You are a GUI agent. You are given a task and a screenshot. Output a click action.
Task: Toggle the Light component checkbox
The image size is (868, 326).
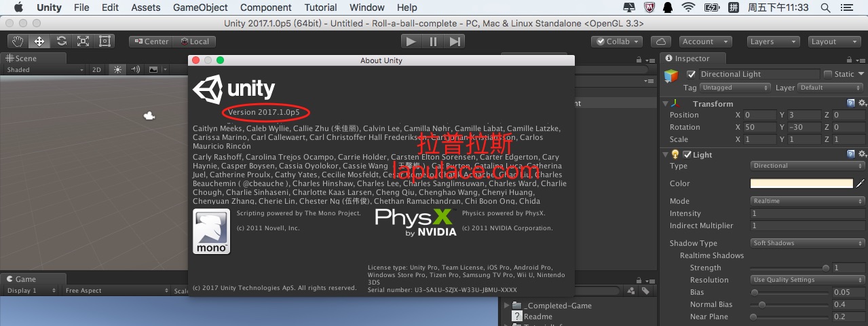point(687,155)
